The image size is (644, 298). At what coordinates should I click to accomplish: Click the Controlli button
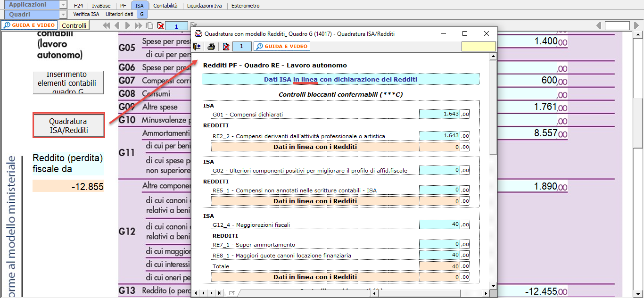click(74, 25)
